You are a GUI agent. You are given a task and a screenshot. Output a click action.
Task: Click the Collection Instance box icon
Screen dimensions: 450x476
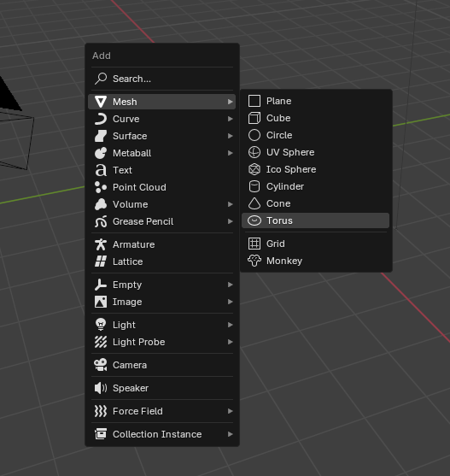point(101,434)
